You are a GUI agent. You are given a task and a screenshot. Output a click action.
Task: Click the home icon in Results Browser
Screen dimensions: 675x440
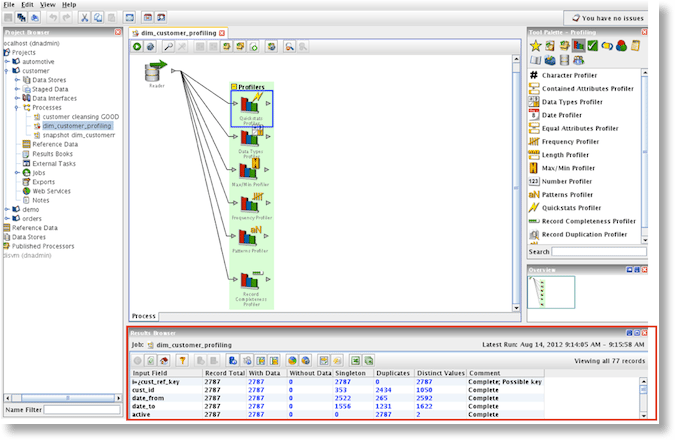[164, 360]
